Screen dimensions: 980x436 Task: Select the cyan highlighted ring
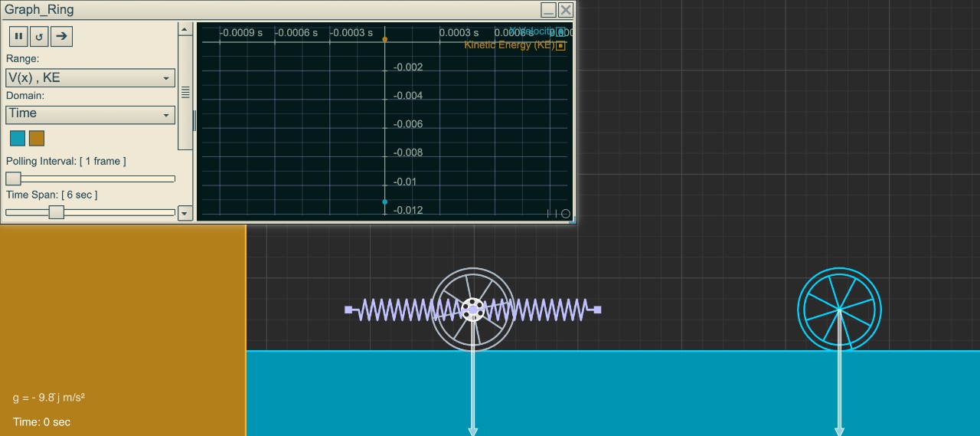click(839, 309)
